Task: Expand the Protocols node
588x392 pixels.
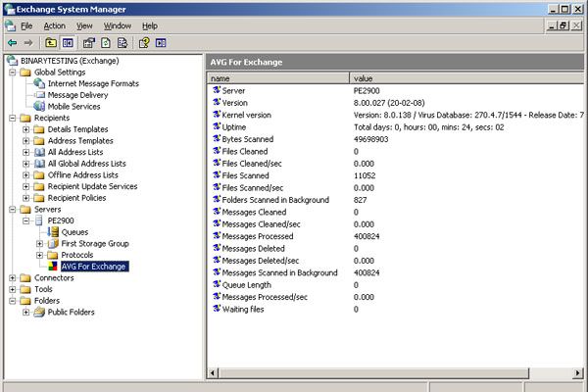Action: point(40,255)
